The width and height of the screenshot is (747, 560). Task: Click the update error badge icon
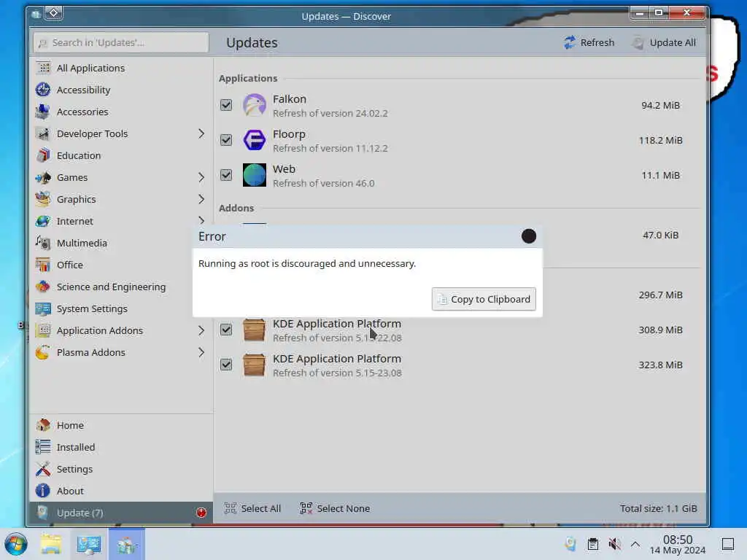click(201, 513)
